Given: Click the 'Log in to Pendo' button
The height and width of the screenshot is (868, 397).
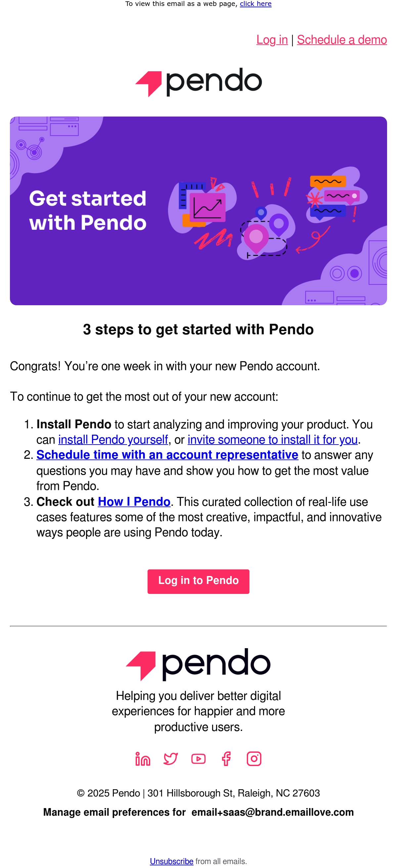Looking at the screenshot, I should pyautogui.click(x=198, y=581).
